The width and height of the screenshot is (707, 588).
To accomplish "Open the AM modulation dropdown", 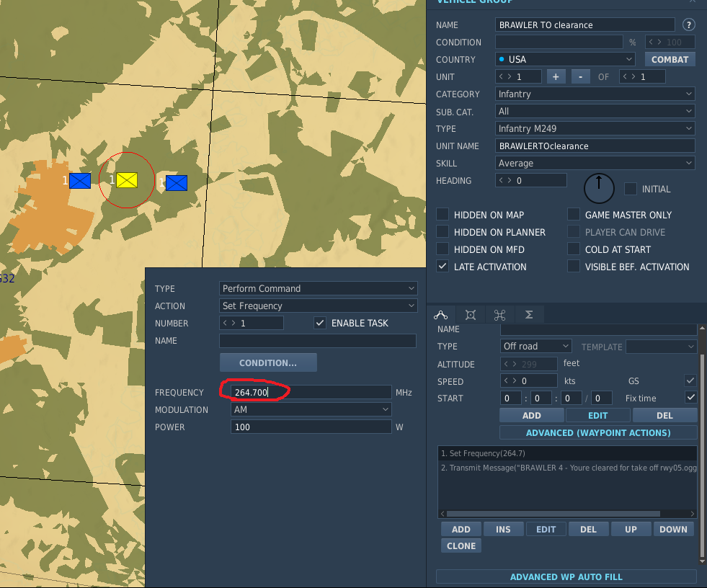I will tap(311, 409).
